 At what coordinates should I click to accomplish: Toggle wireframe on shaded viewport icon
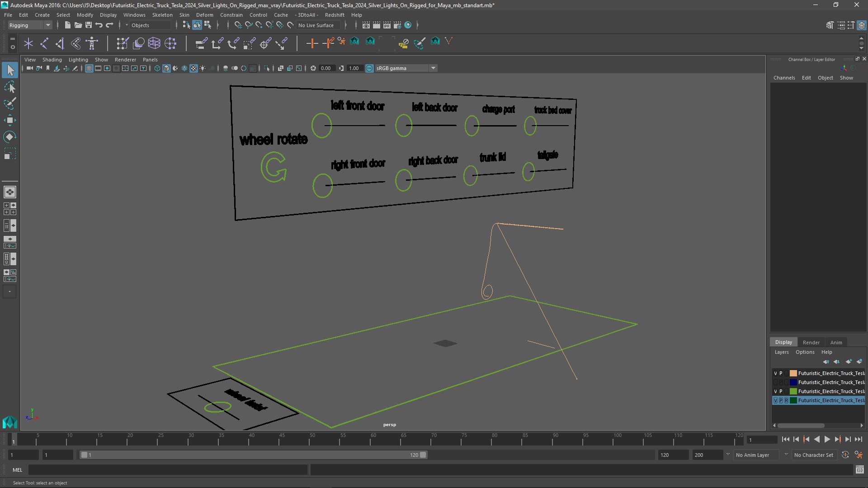click(x=184, y=68)
